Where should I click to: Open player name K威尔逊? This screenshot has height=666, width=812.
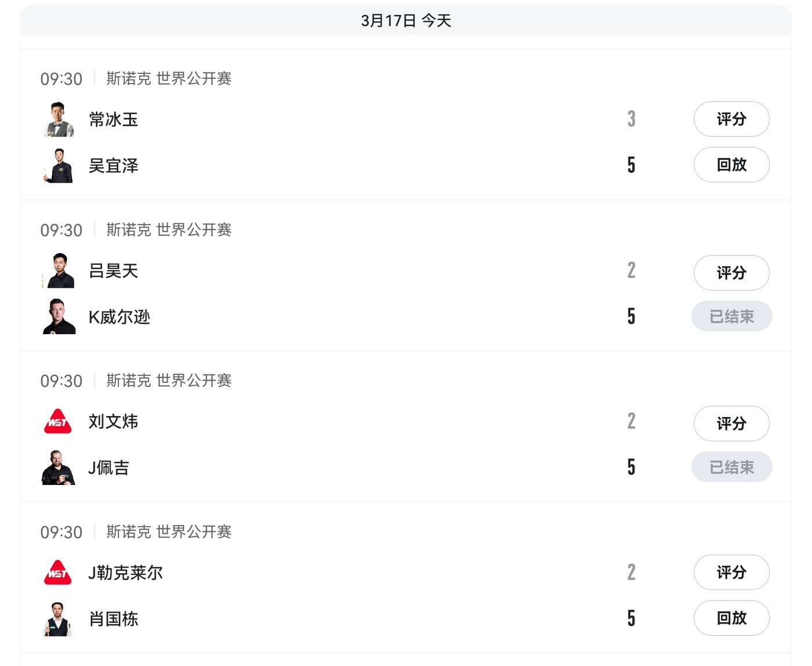point(119,317)
